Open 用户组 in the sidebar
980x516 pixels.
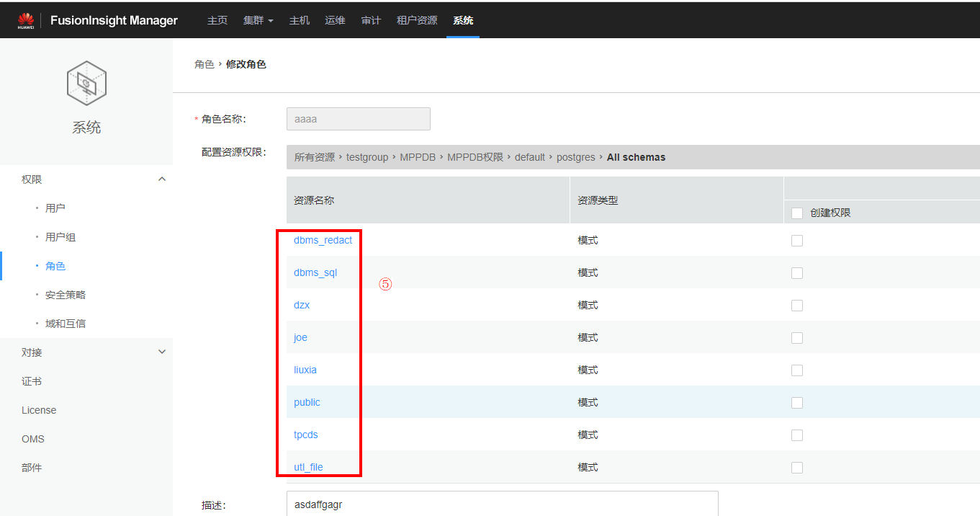click(60, 237)
